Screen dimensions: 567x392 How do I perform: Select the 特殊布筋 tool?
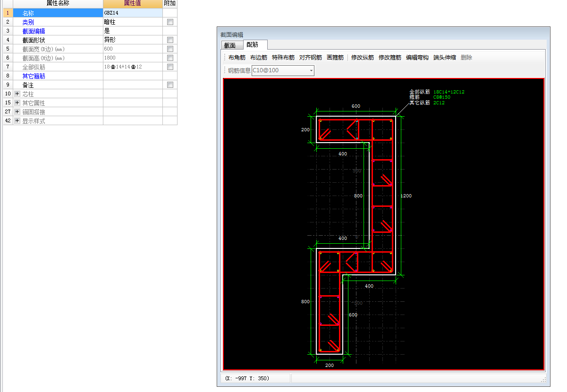click(x=283, y=58)
